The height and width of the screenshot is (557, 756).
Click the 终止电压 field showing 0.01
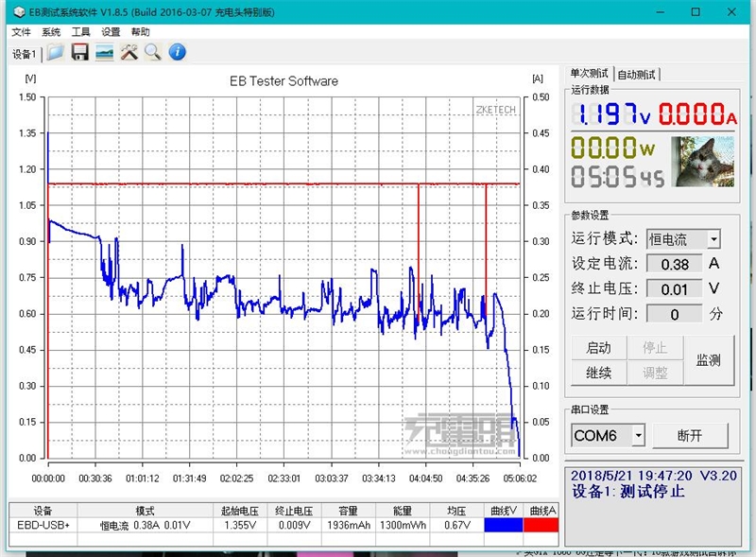point(674,289)
